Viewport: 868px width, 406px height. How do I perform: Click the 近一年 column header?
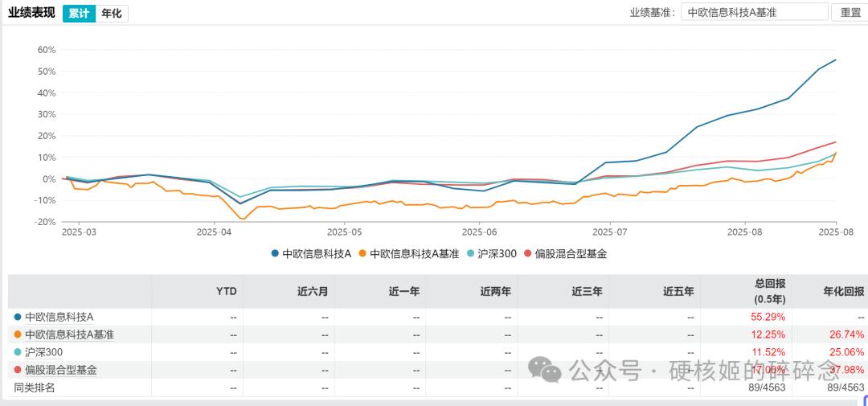[406, 291]
